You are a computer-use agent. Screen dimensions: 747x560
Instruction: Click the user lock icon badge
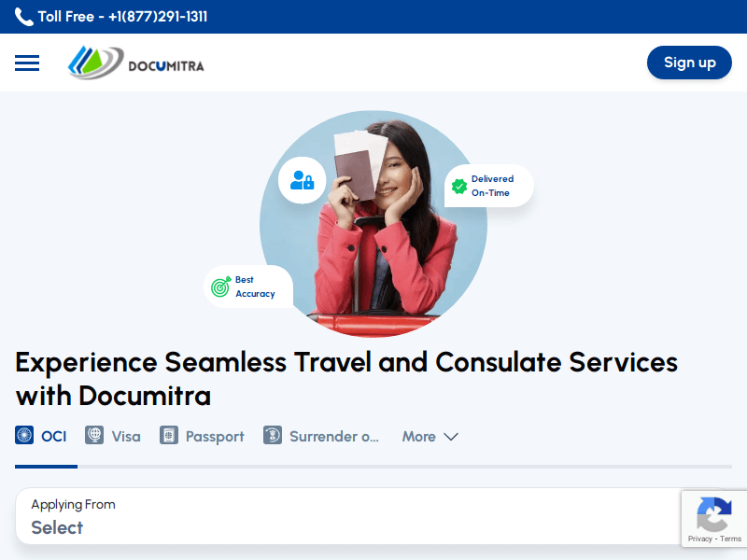pyautogui.click(x=302, y=180)
